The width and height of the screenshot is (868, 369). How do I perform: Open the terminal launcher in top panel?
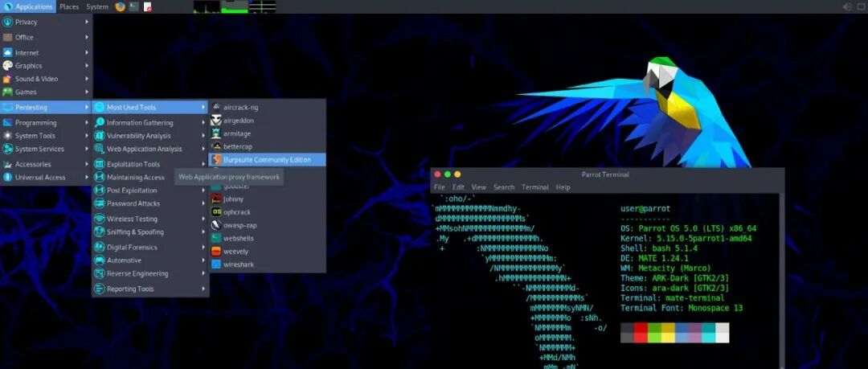[134, 6]
